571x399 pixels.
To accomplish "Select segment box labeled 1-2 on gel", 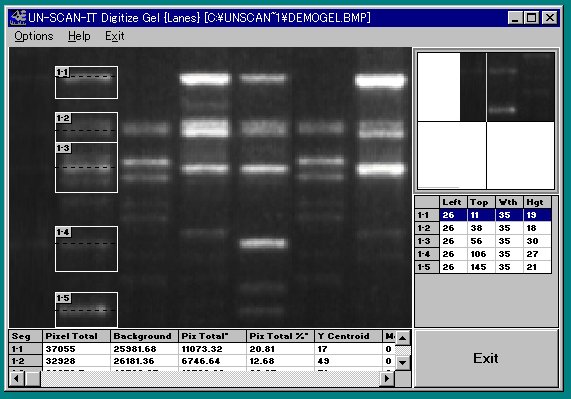I will (86, 127).
